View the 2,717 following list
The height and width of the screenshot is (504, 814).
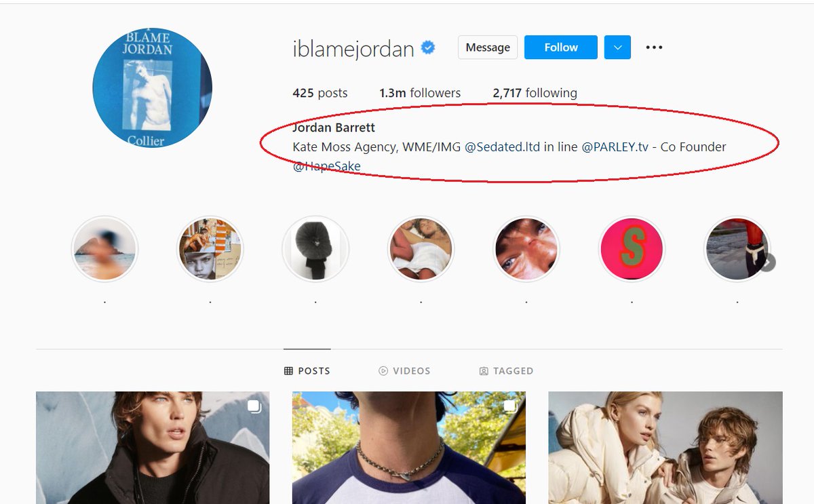[535, 93]
